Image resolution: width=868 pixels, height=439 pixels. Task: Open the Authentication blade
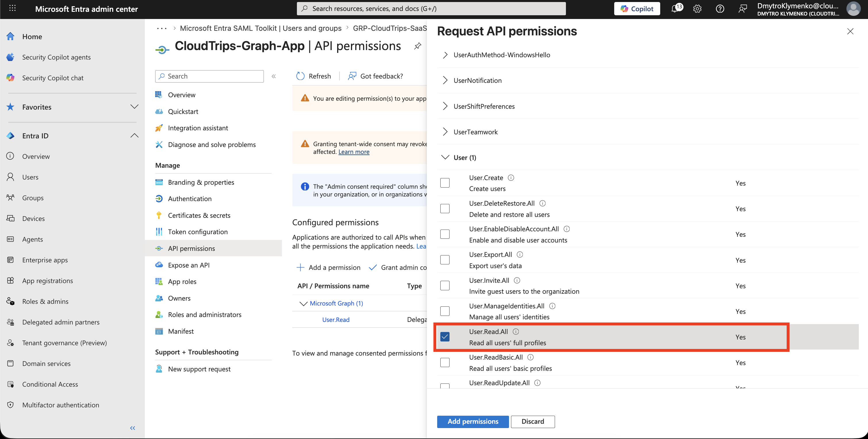point(190,198)
